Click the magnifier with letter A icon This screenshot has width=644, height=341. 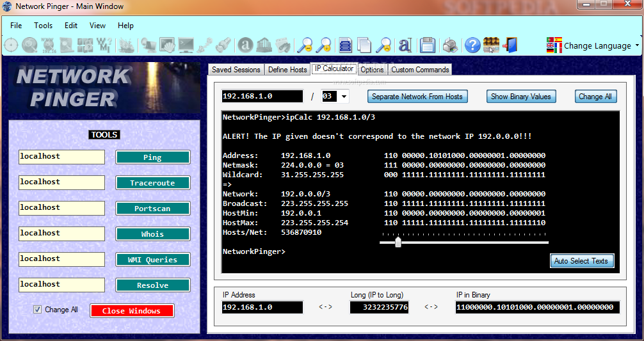tap(383, 45)
